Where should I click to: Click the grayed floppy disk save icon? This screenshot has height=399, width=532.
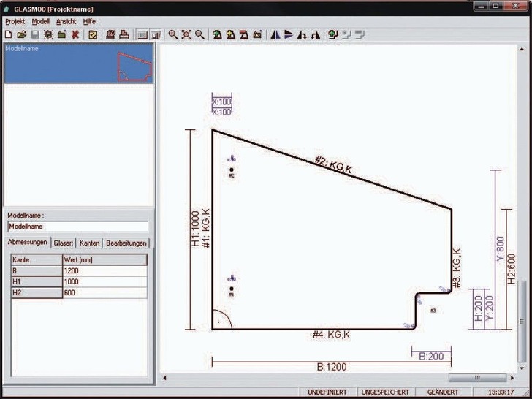click(x=35, y=34)
